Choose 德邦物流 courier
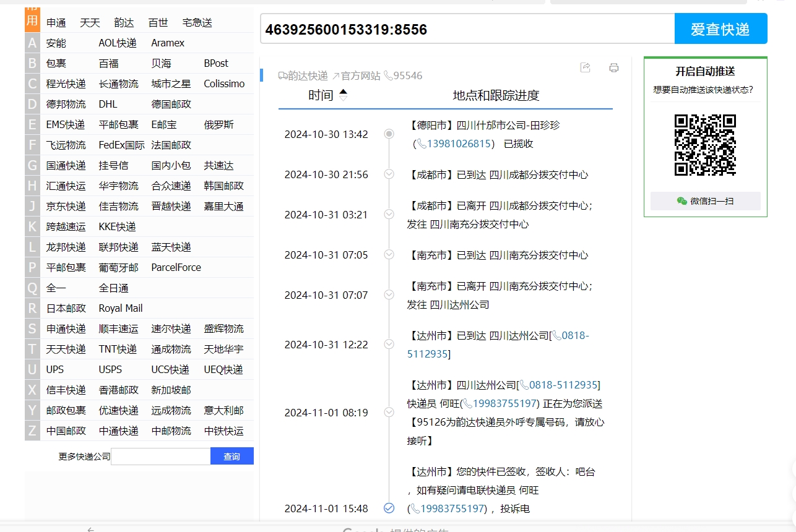 tap(66, 104)
